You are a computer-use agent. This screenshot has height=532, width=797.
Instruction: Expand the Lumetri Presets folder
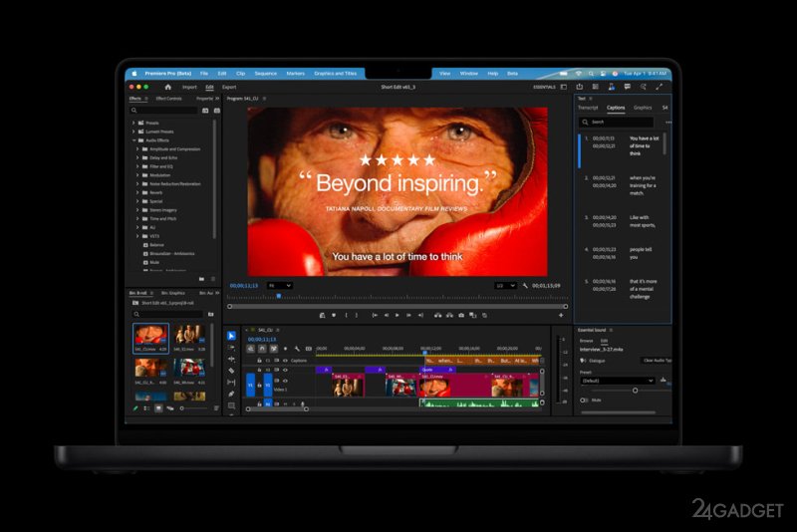coord(134,132)
